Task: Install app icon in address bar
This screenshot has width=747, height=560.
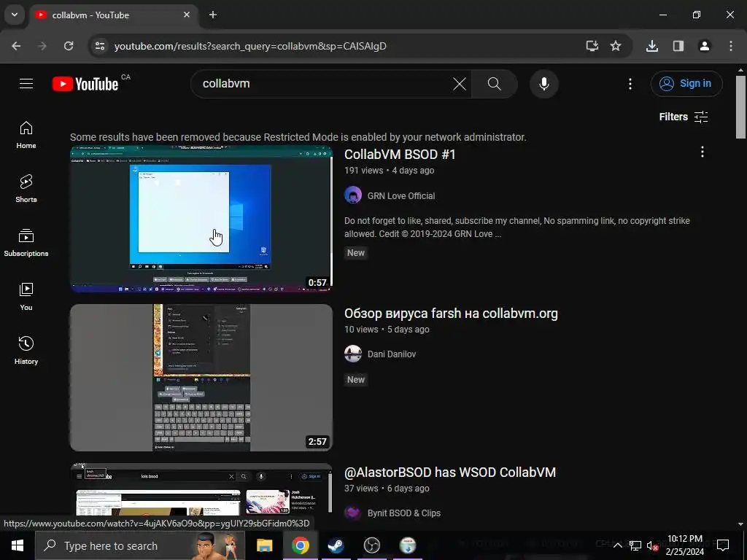Action: tap(592, 46)
